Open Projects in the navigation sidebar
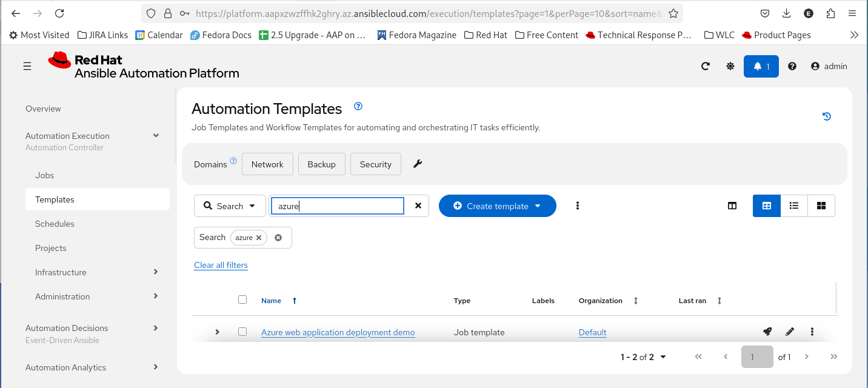 (x=51, y=248)
